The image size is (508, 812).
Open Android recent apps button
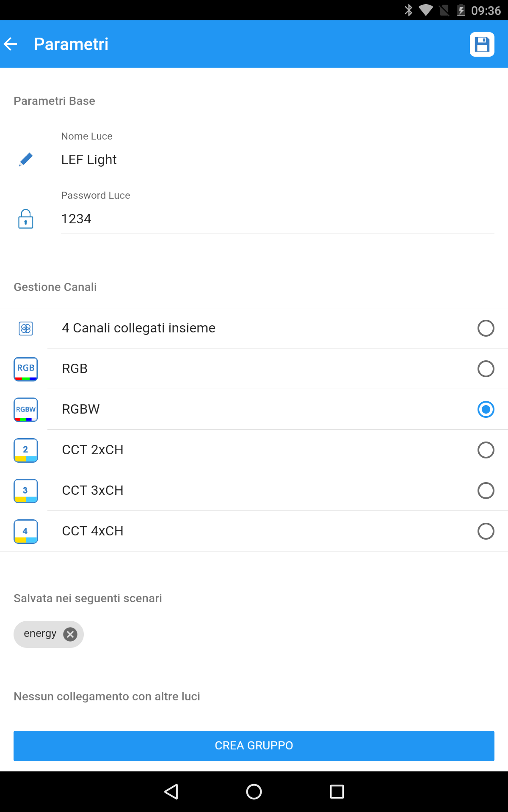pyautogui.click(x=337, y=792)
